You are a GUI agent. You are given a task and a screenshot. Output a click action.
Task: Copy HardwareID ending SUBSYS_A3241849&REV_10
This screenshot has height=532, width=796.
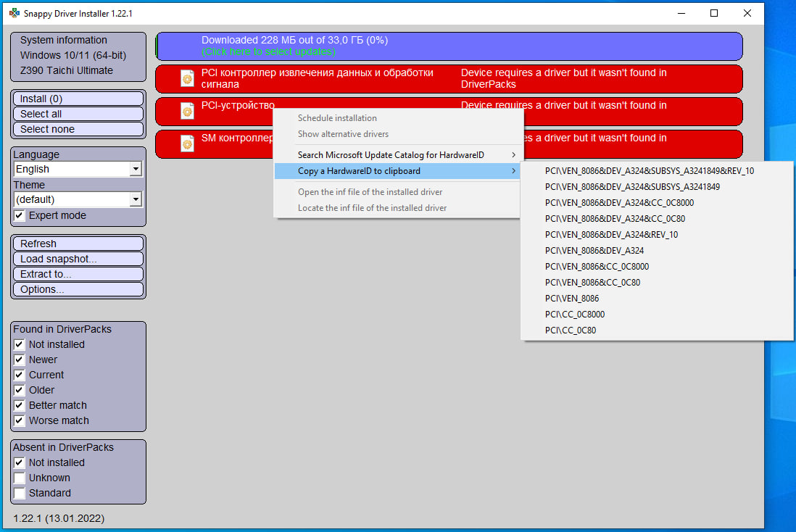pos(657,170)
